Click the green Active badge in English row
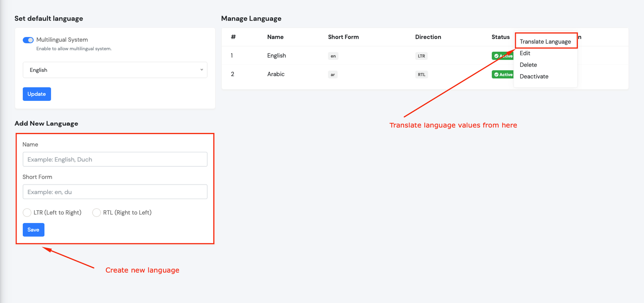 point(503,56)
